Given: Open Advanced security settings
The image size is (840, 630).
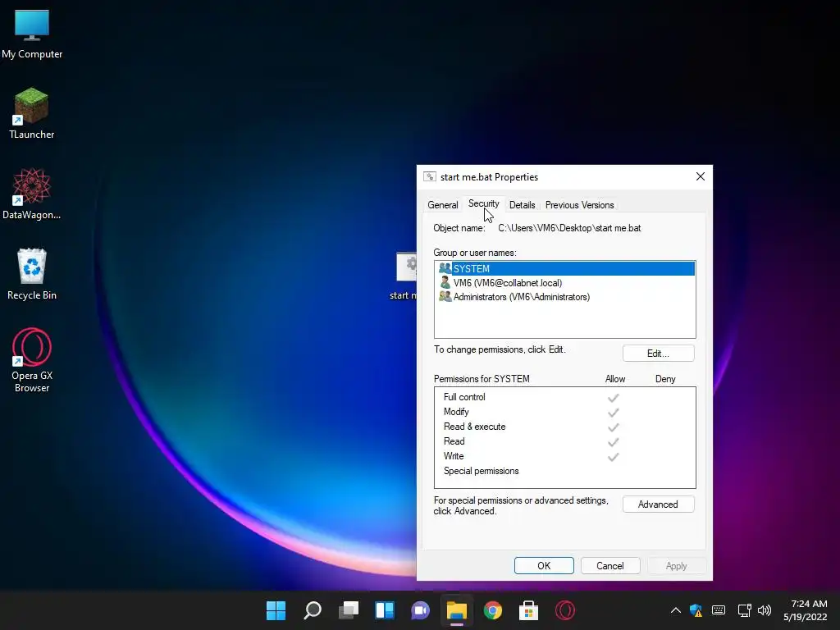Looking at the screenshot, I should 659,504.
